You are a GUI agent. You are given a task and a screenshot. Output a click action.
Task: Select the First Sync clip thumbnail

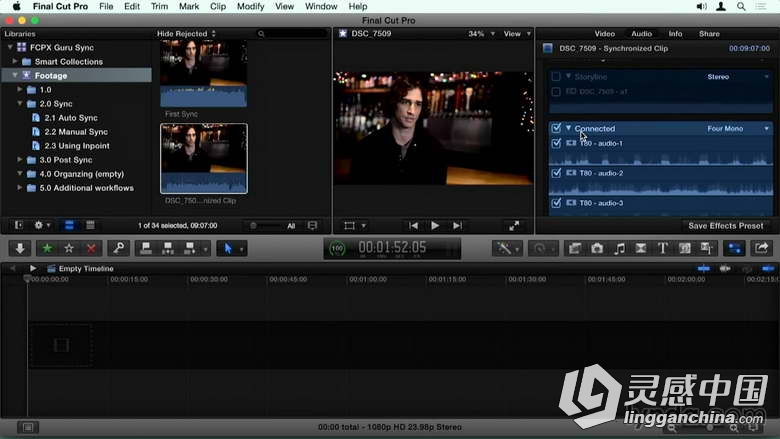[x=203, y=73]
